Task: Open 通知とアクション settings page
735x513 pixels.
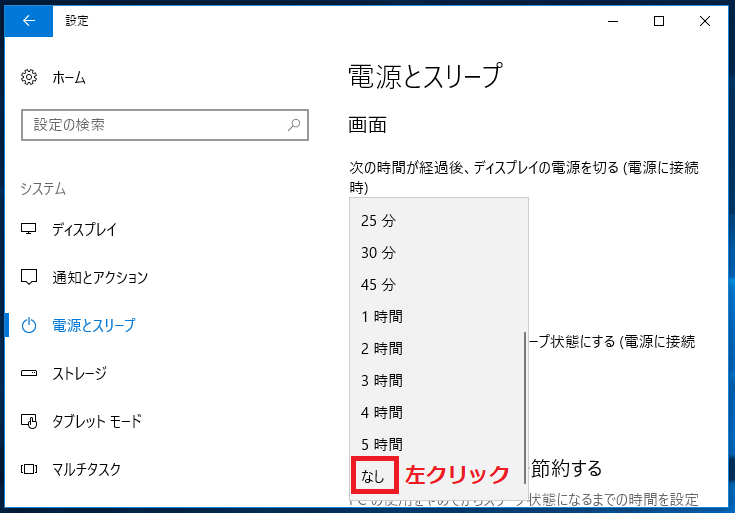Action: click(x=100, y=278)
